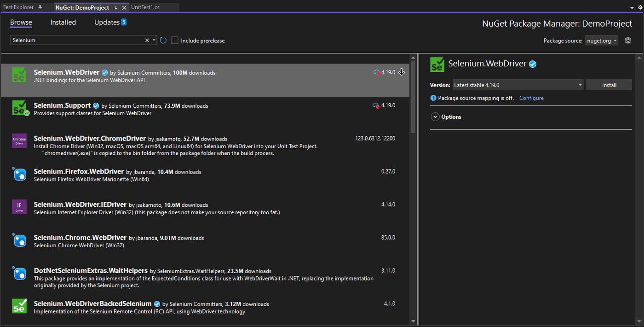Click the details pane scrollbar up arrow

coord(638,58)
